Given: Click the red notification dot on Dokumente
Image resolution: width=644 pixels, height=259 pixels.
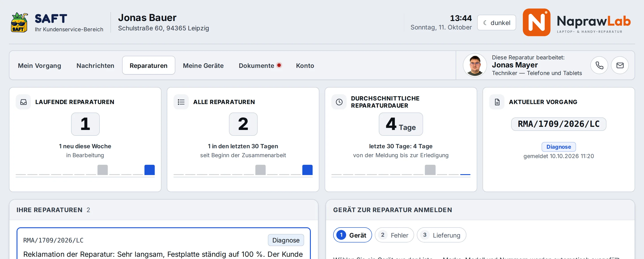Looking at the screenshot, I should (x=279, y=65).
